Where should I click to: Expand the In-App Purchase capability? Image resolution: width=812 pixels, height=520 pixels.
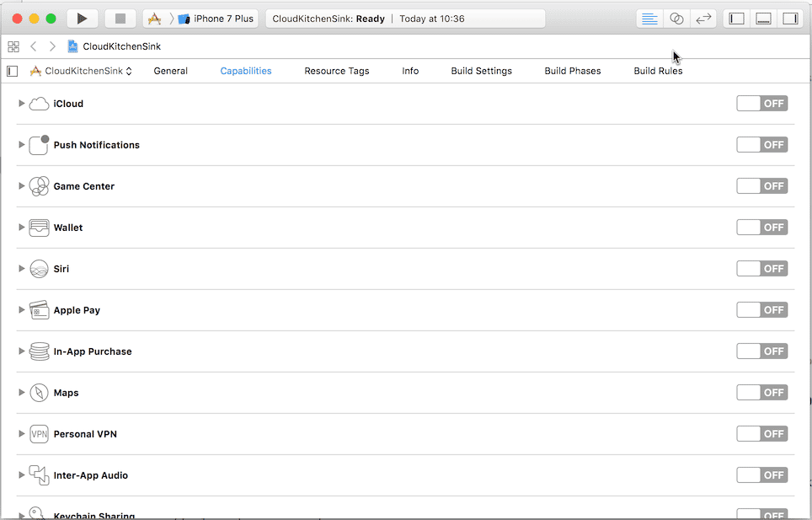point(21,351)
